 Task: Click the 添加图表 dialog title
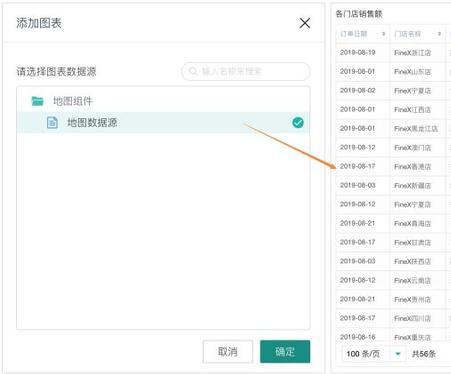[x=39, y=23]
